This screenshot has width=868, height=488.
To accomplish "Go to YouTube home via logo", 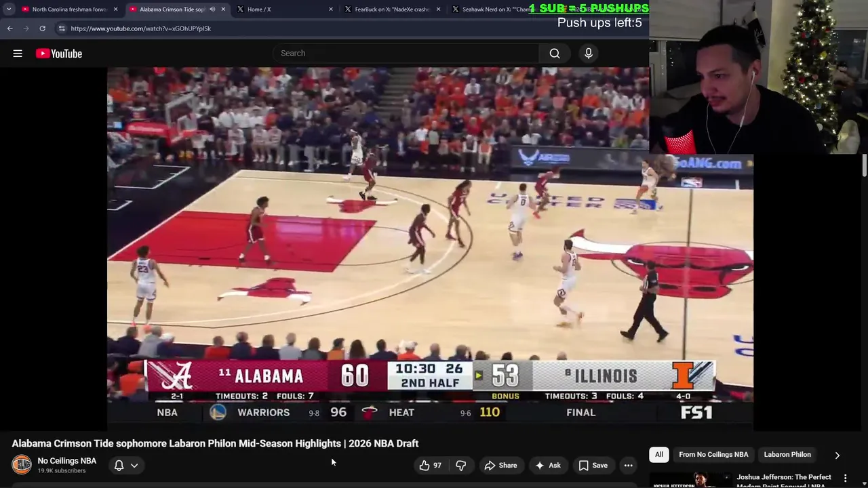I will pyautogui.click(x=59, y=54).
